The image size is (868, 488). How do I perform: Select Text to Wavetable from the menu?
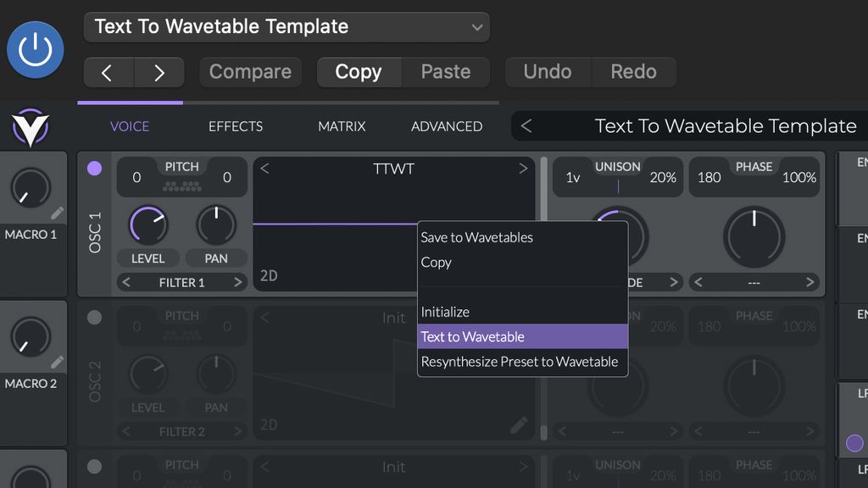coord(473,336)
